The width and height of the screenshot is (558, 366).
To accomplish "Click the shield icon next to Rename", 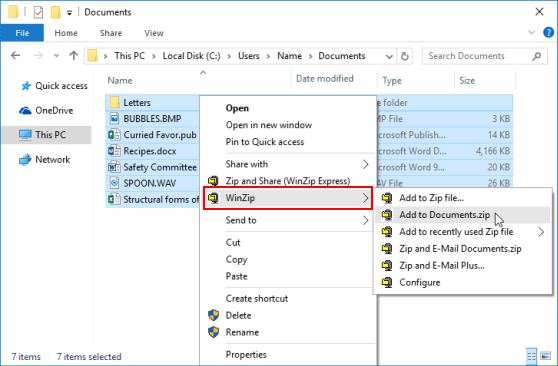I will [x=214, y=332].
